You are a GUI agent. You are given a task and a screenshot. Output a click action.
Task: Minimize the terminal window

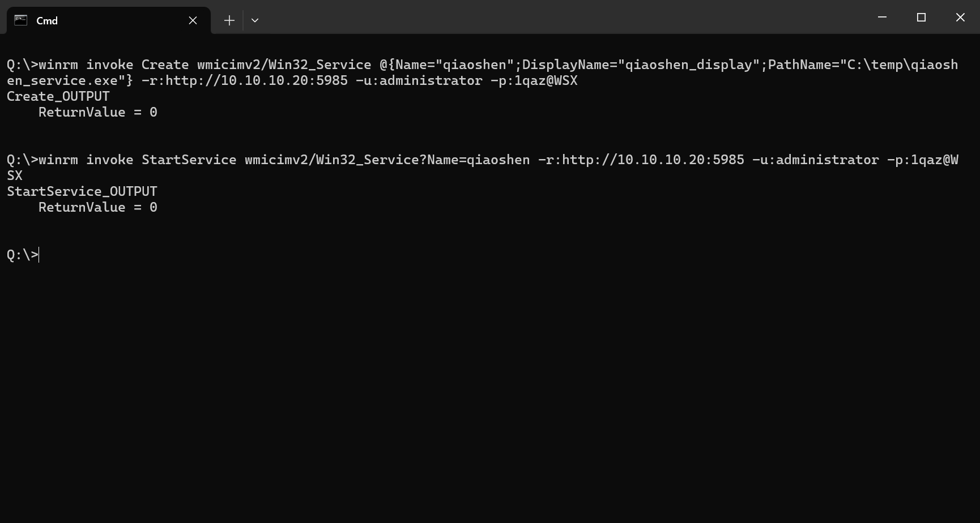click(x=882, y=18)
